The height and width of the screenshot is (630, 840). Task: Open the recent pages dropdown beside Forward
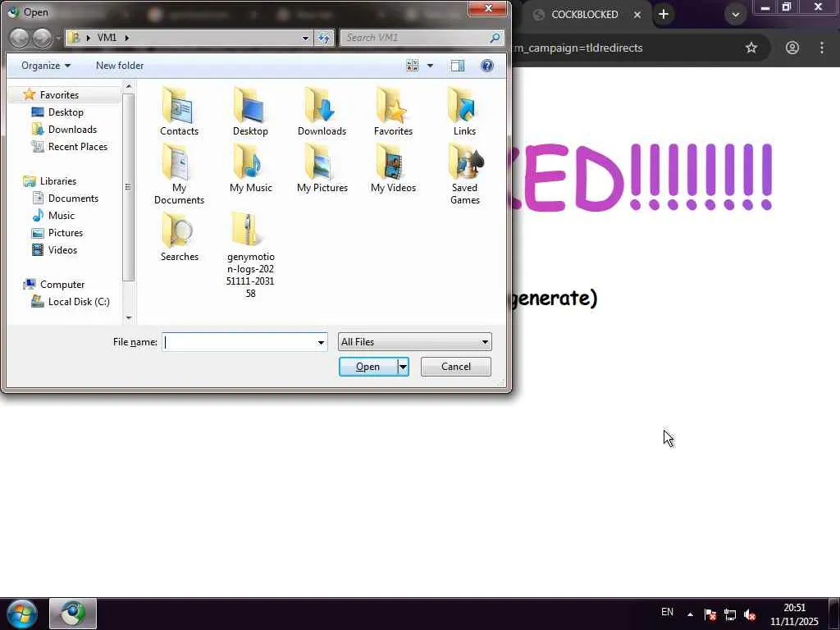(58, 38)
